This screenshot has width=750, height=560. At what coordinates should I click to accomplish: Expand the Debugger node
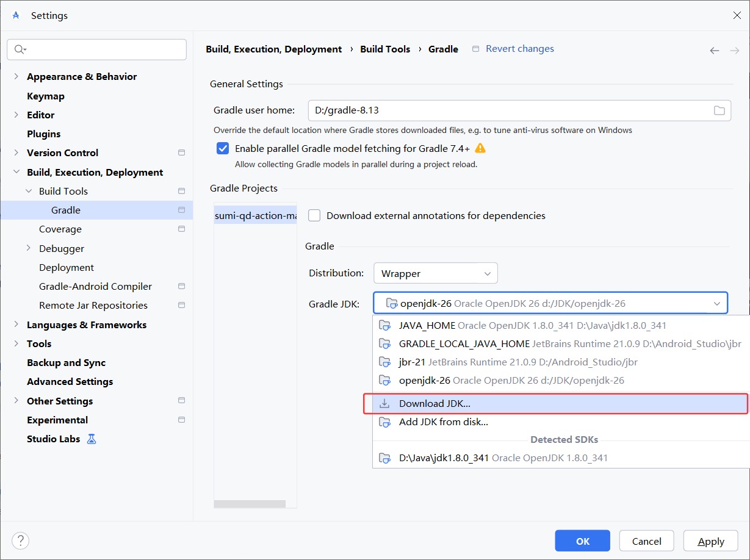(29, 248)
